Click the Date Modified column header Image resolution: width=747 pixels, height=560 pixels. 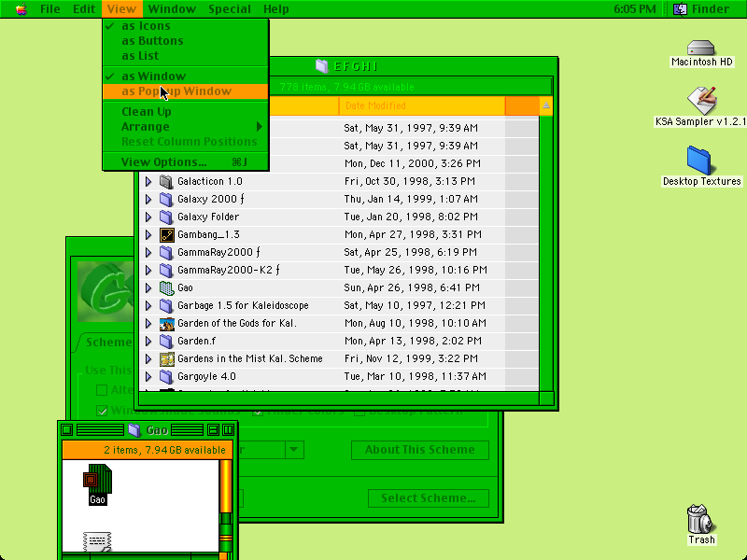click(x=422, y=105)
